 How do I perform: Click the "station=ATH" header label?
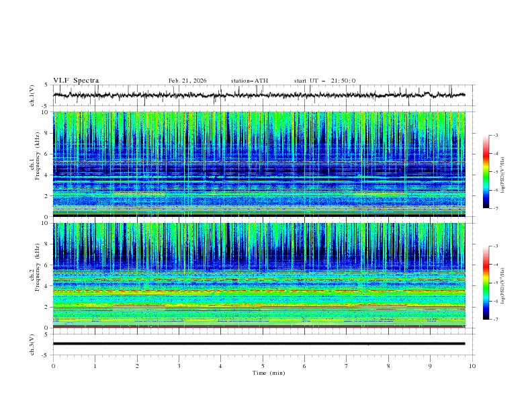249,81
